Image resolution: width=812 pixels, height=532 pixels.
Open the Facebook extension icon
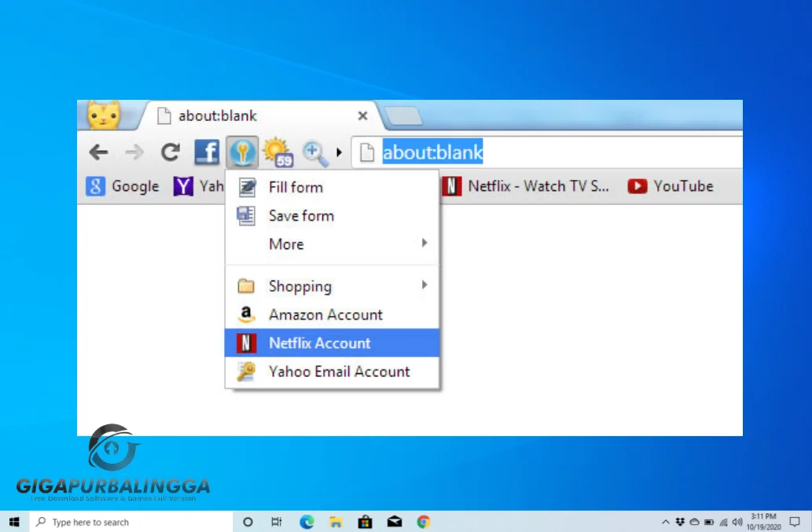(x=206, y=152)
